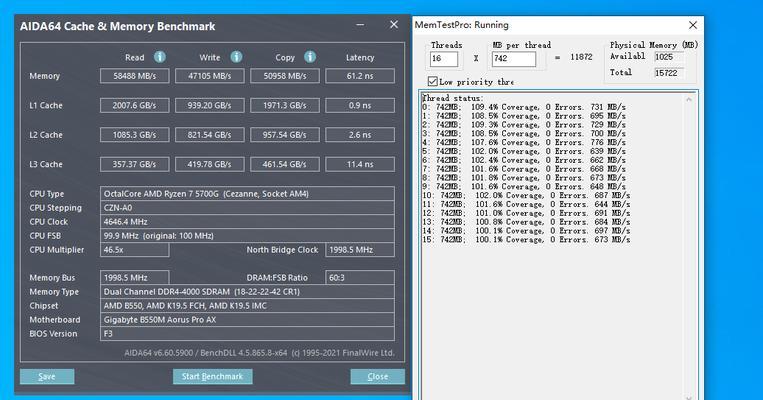Click the L3 Cache latency 11.4 ns
This screenshot has width=763, height=400.
click(360, 164)
